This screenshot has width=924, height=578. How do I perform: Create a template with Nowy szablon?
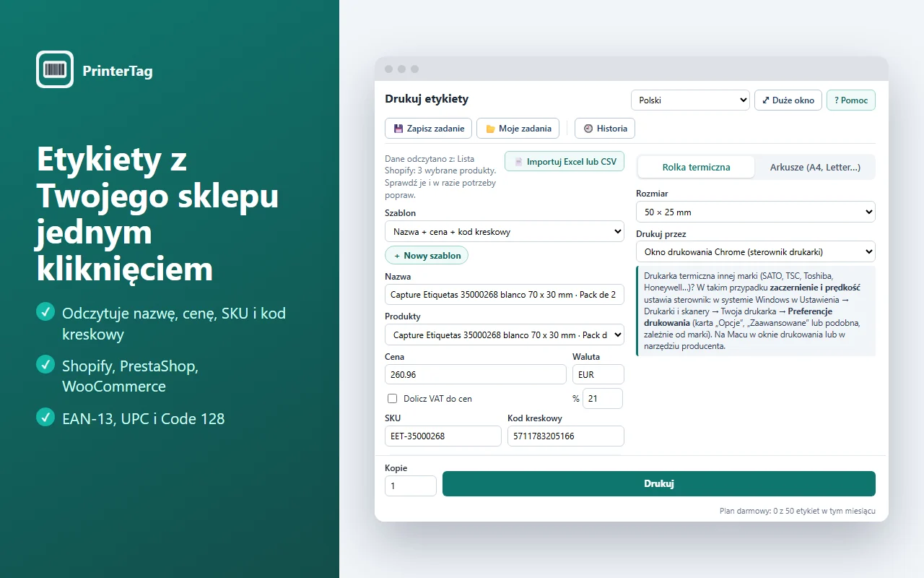click(427, 255)
